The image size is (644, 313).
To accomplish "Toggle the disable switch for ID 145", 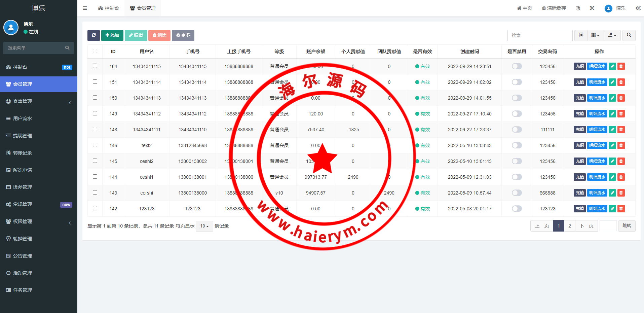I will click(x=517, y=161).
